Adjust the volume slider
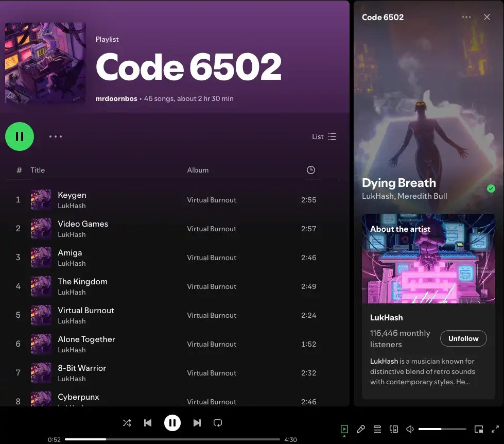The image size is (504, 444). point(442,429)
